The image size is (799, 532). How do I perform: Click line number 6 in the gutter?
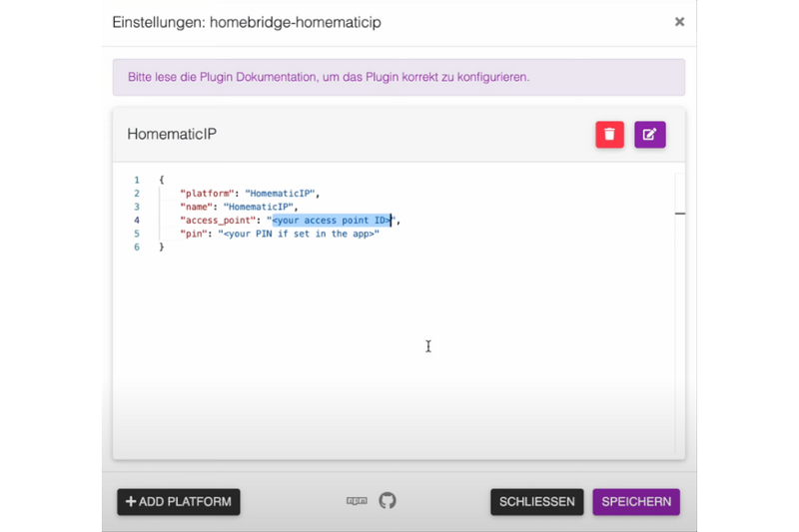(x=137, y=247)
